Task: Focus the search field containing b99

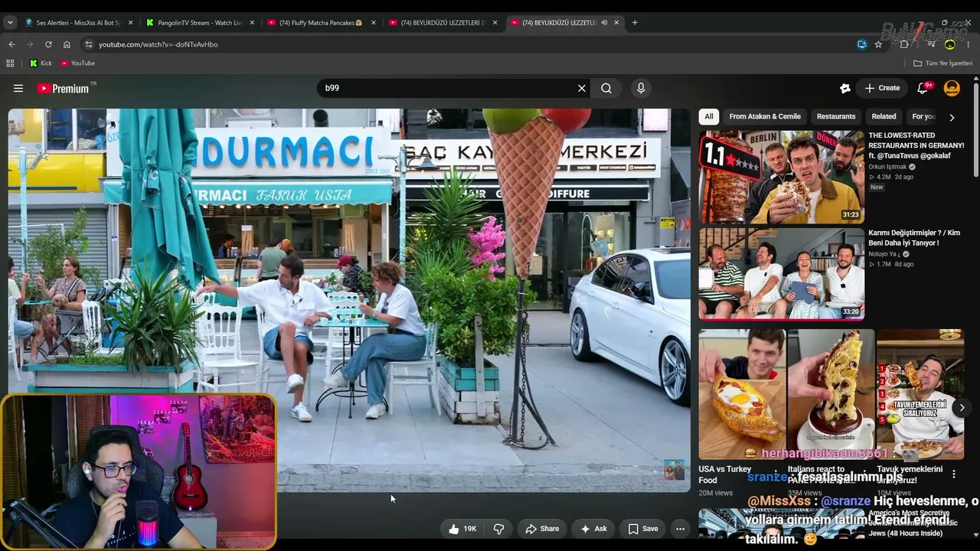Action: click(x=448, y=88)
